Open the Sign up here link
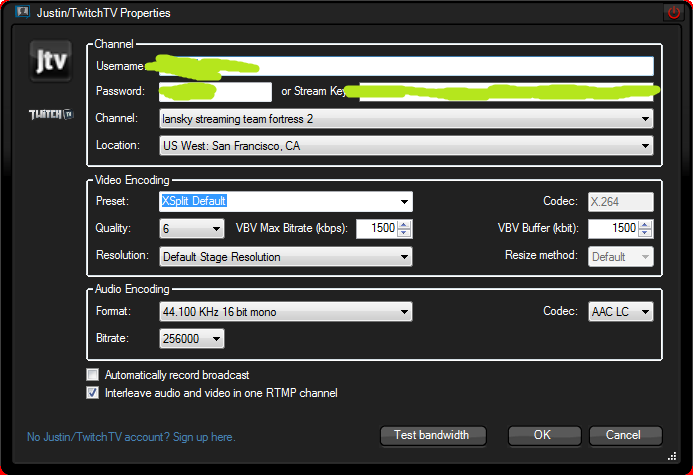Image resolution: width=693 pixels, height=475 pixels. tap(204, 437)
